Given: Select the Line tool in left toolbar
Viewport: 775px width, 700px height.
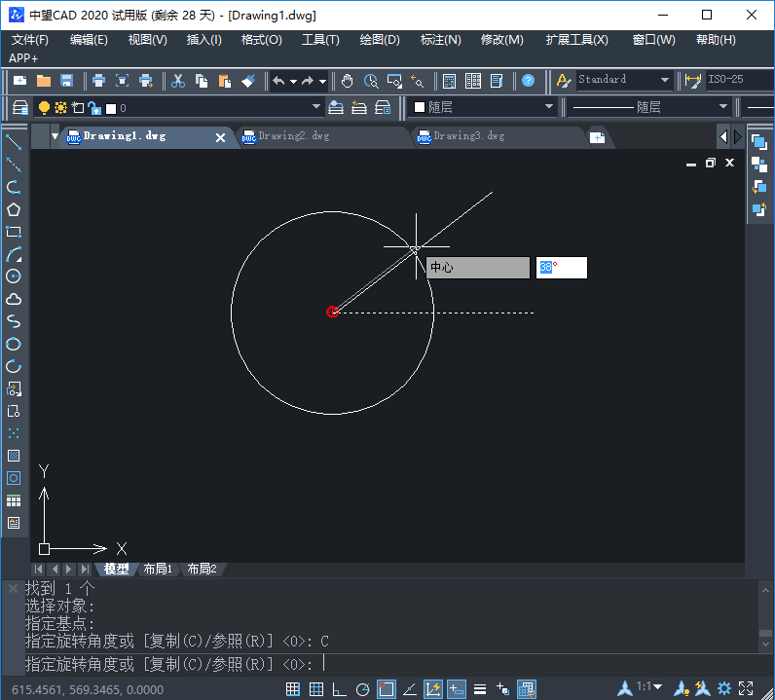Looking at the screenshot, I should pos(14,142).
